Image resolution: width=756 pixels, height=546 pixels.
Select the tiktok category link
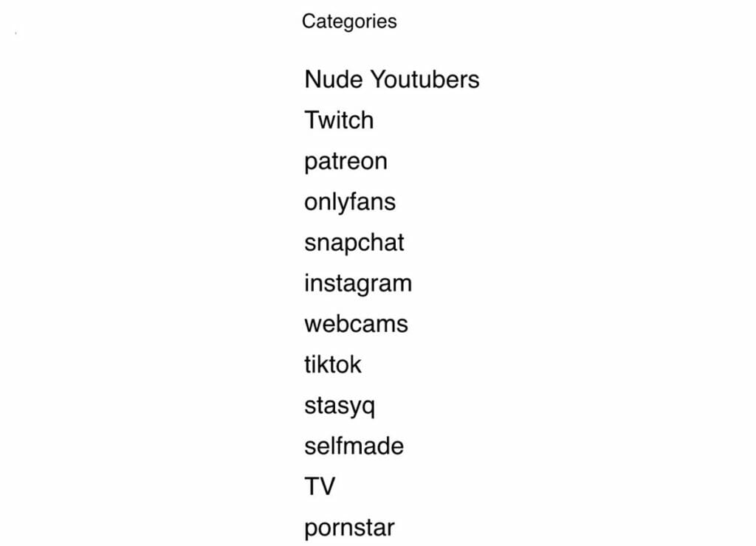pos(333,364)
